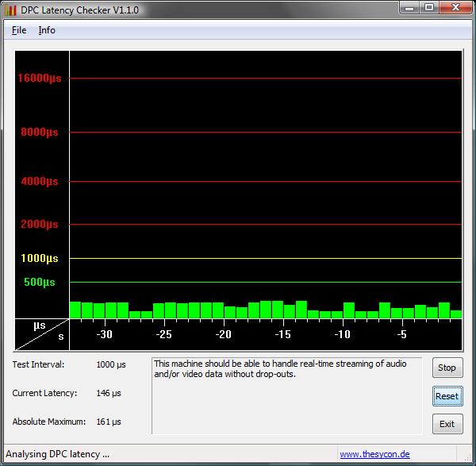Open the Info menu
Screen dimensions: 476x466
pyautogui.click(x=47, y=30)
